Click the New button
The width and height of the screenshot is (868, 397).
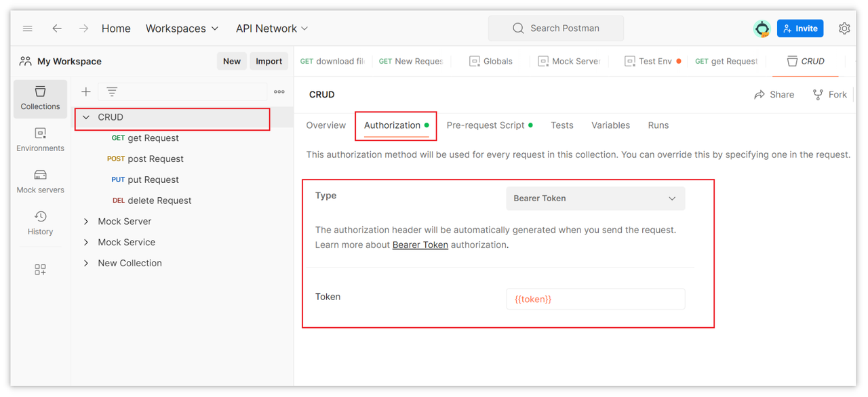click(x=232, y=61)
